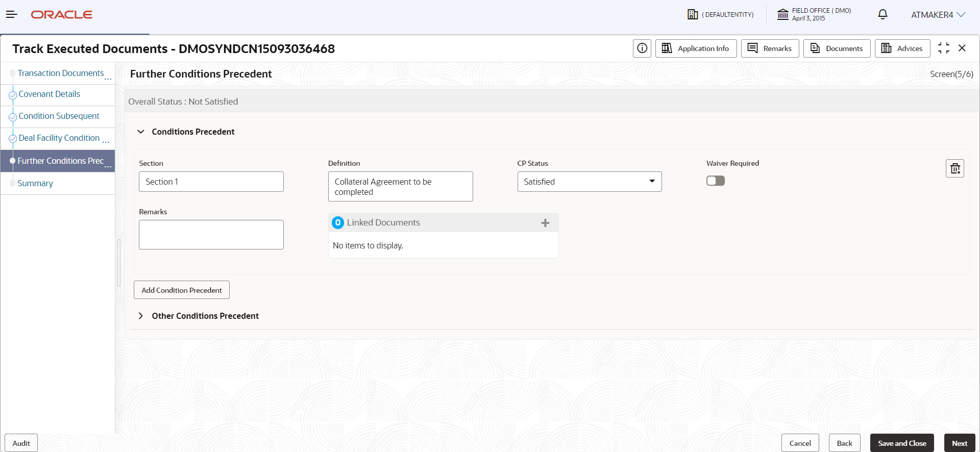Viewport: 980px width, 452px height.
Task: Click the Cancel button
Action: pyautogui.click(x=800, y=443)
